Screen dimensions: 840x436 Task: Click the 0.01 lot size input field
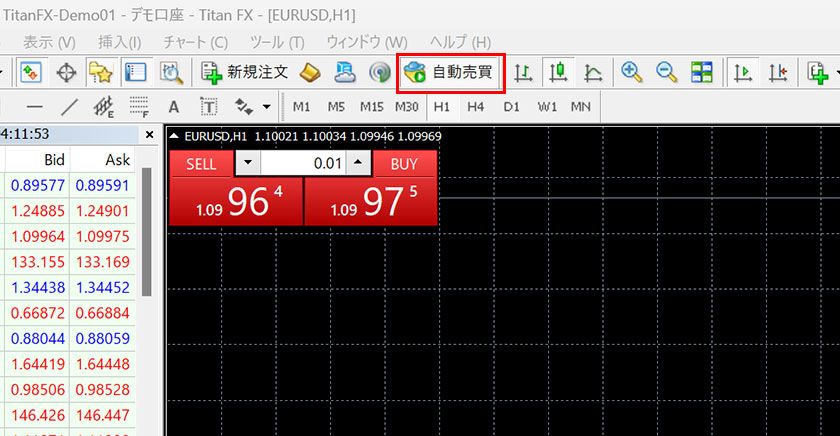304,164
